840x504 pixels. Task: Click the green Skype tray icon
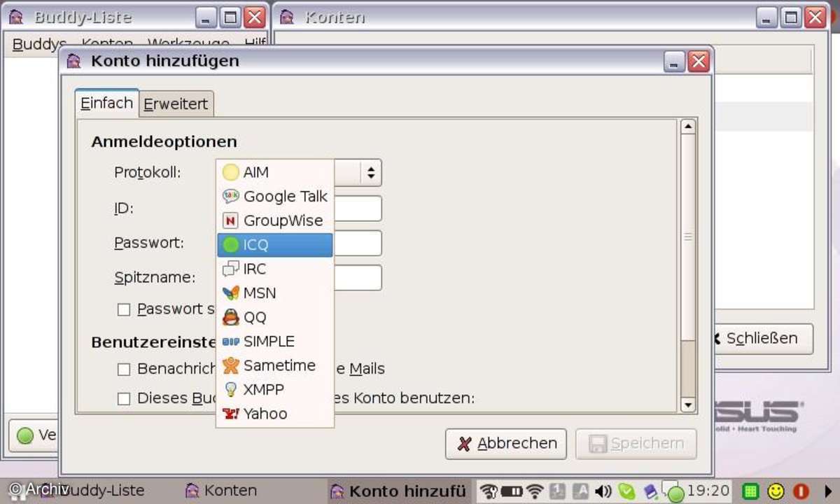click(x=626, y=491)
